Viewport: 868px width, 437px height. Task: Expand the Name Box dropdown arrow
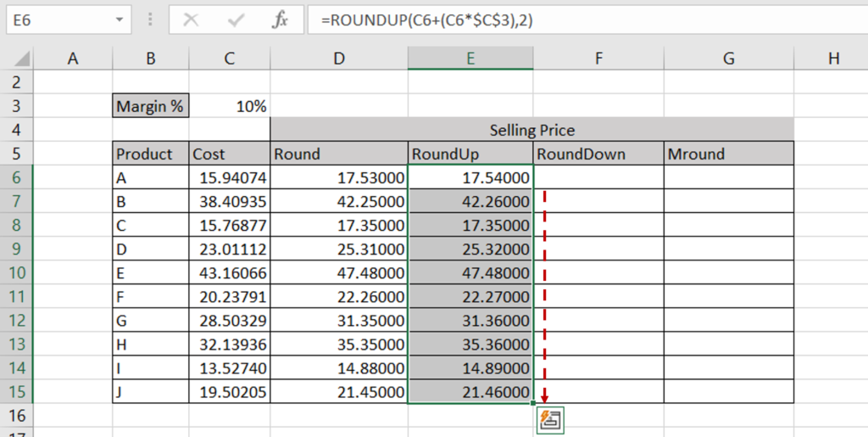(120, 19)
